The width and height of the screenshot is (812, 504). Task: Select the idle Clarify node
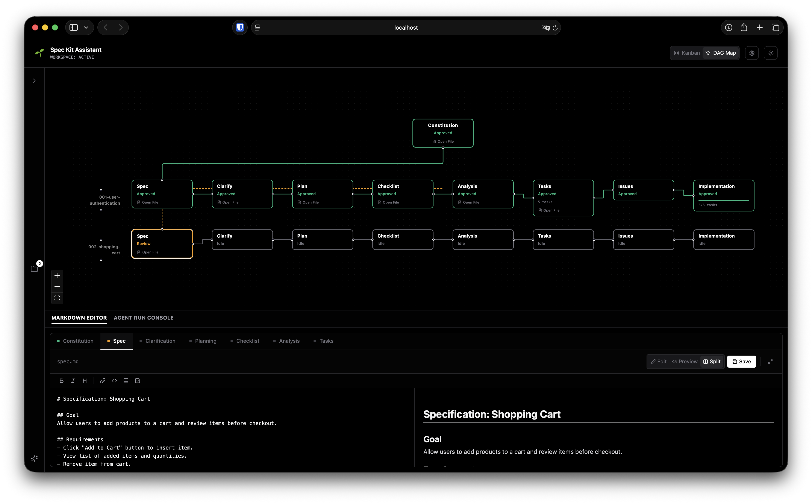click(x=242, y=240)
